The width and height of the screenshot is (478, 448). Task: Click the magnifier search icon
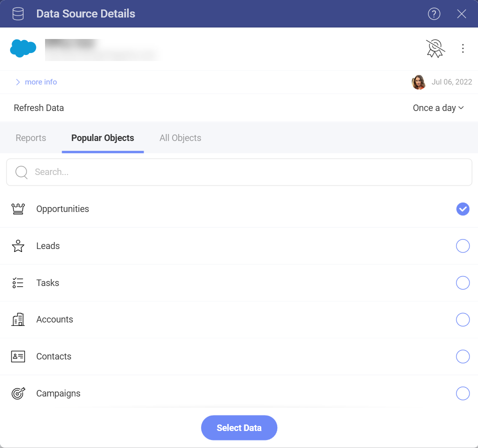tap(22, 172)
